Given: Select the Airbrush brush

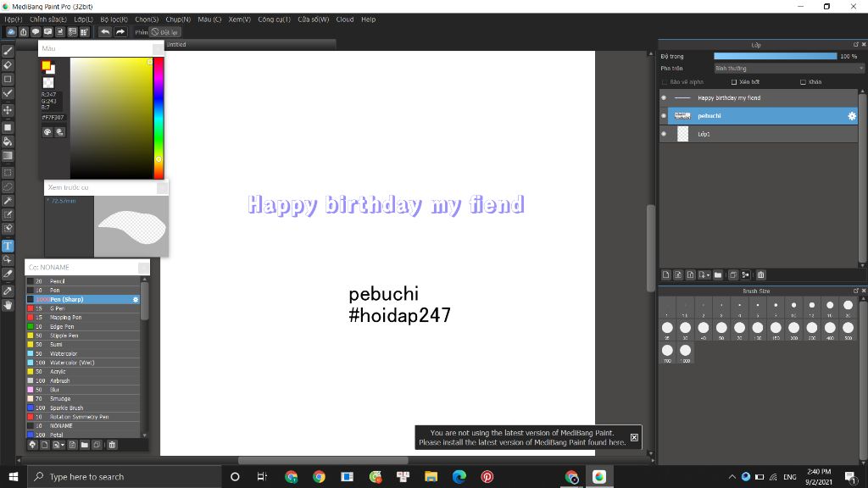Looking at the screenshot, I should pos(83,380).
